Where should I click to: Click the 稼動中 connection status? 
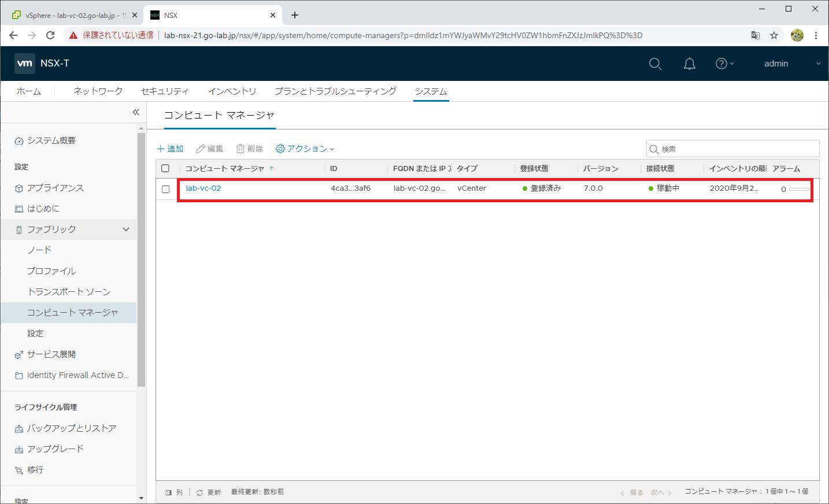pos(664,188)
